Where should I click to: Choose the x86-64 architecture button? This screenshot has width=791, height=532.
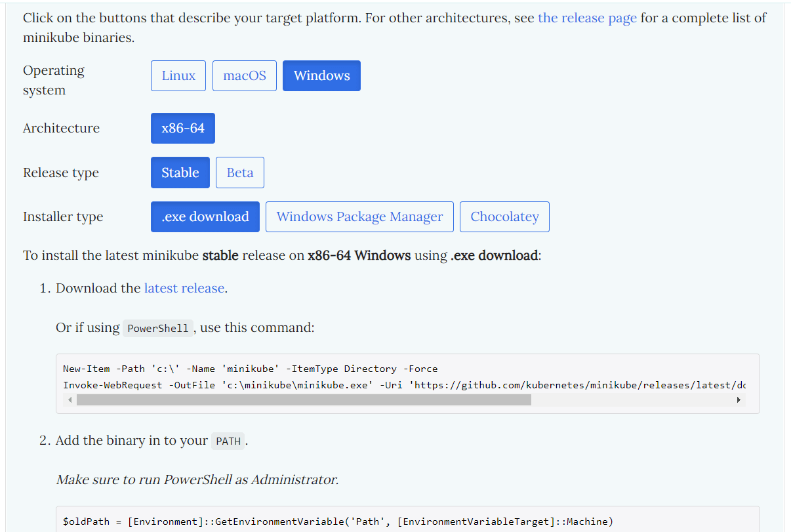click(x=183, y=128)
